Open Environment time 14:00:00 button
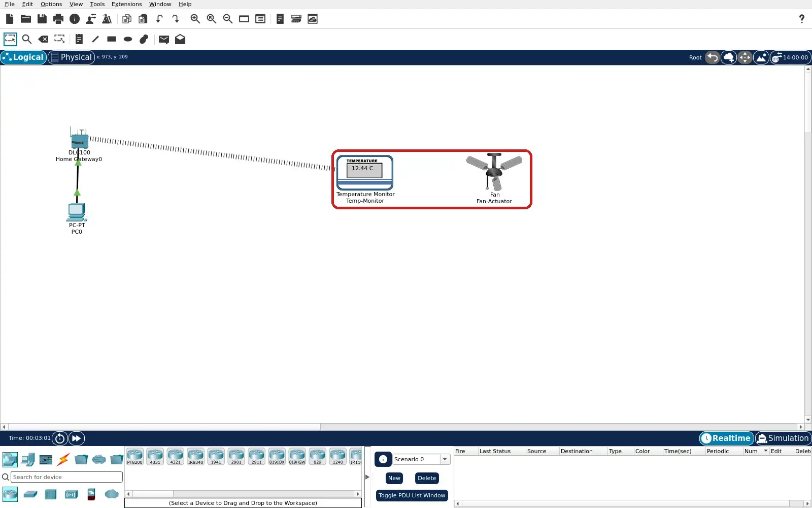The width and height of the screenshot is (812, 508). click(791, 57)
